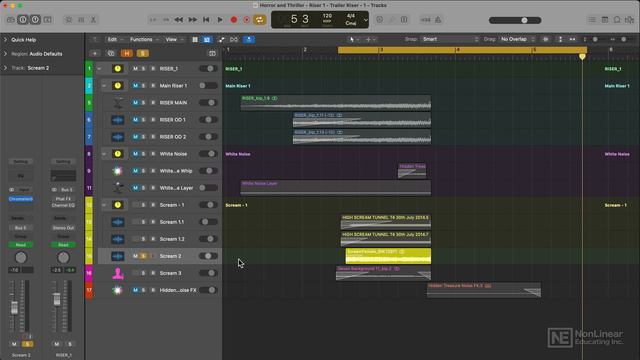Open the Quick Help button in control bar
Image resolution: width=640 pixels, height=360 pixels.
coord(35,20)
